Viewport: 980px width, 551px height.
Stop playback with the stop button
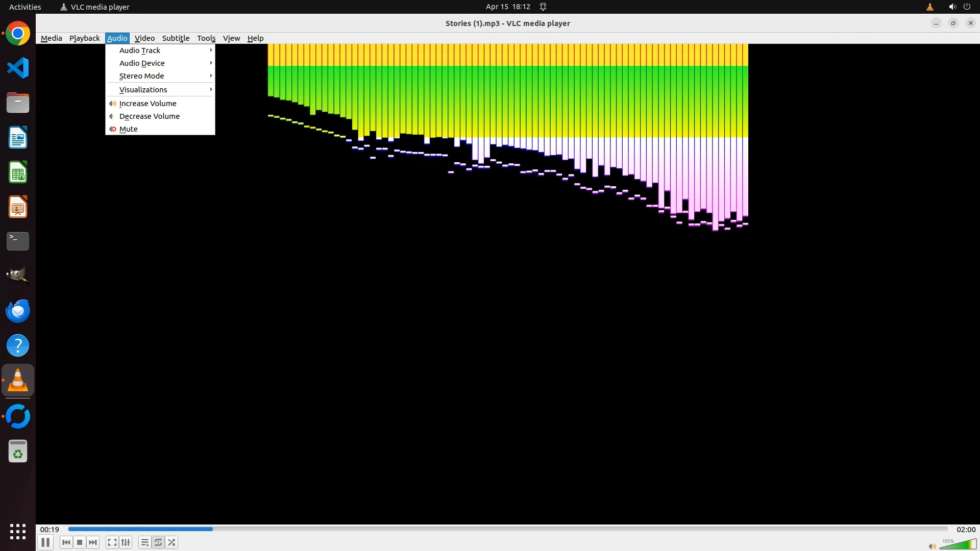point(80,542)
